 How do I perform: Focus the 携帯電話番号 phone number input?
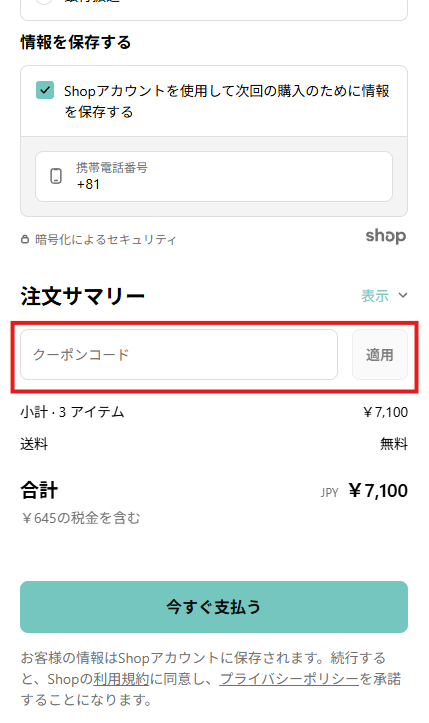pos(214,176)
